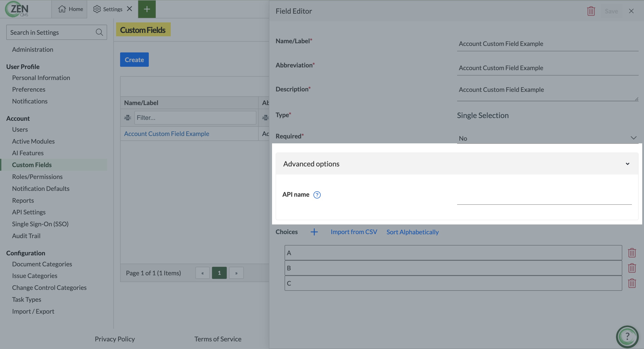The image size is (644, 349).
Task: Open the Required dropdown
Action: click(548, 138)
